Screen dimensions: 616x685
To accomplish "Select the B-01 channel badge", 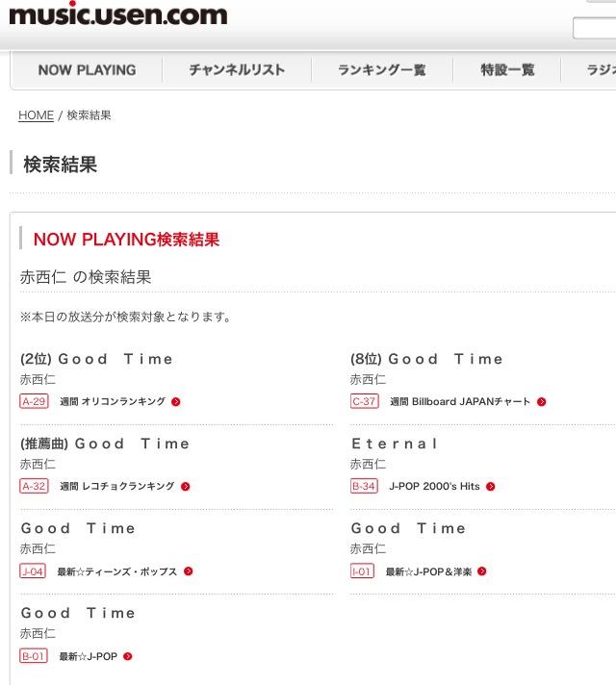I will click(x=34, y=656).
